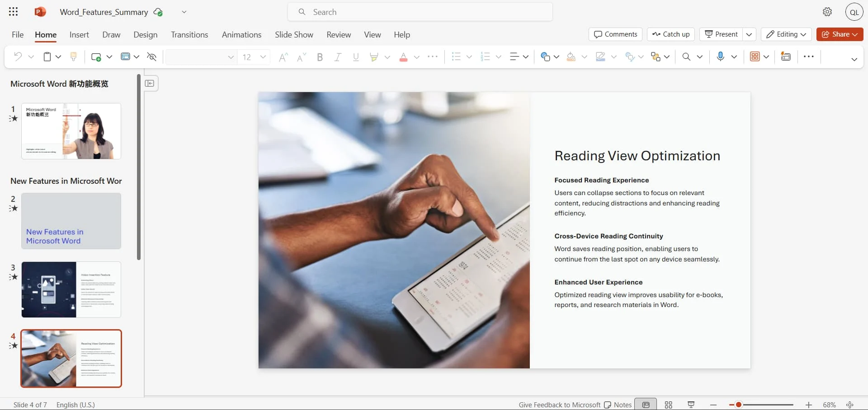The image size is (868, 410).
Task: Toggle Normal view button in status bar
Action: 646,405
